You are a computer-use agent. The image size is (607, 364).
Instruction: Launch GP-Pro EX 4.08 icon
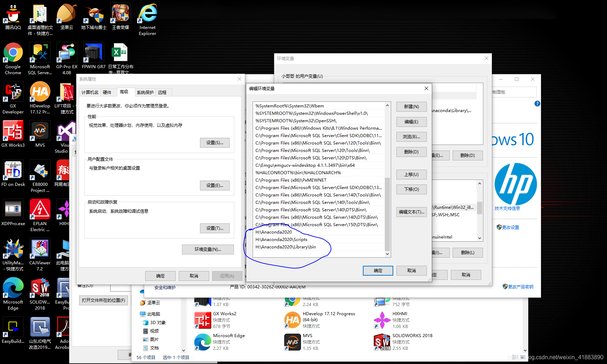[67, 59]
